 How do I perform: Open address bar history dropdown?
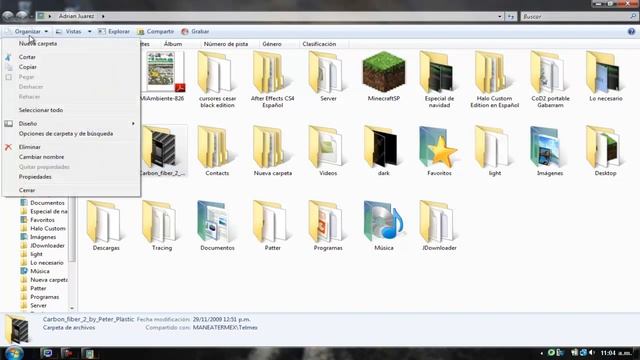coord(500,16)
